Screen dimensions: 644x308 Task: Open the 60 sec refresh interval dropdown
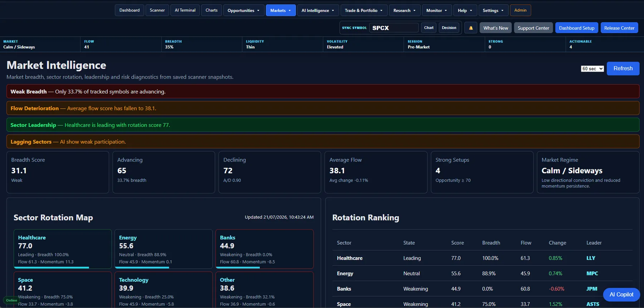592,68
